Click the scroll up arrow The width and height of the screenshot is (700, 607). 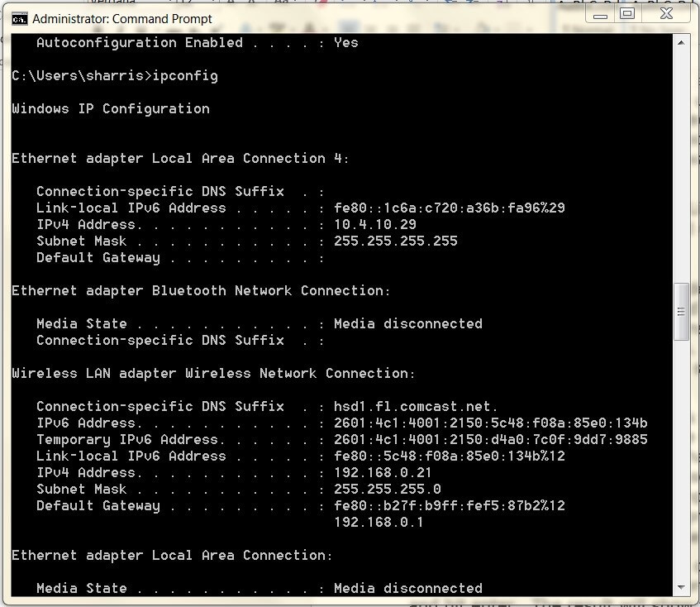(682, 42)
